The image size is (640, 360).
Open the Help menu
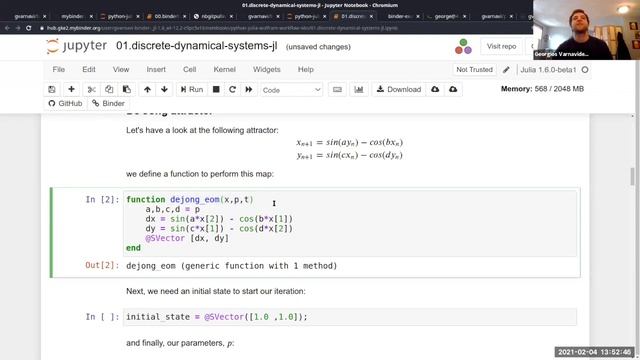[305, 69]
